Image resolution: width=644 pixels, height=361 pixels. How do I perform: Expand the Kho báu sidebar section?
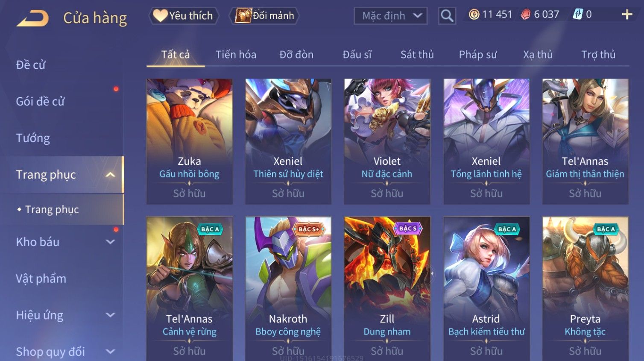[110, 242]
